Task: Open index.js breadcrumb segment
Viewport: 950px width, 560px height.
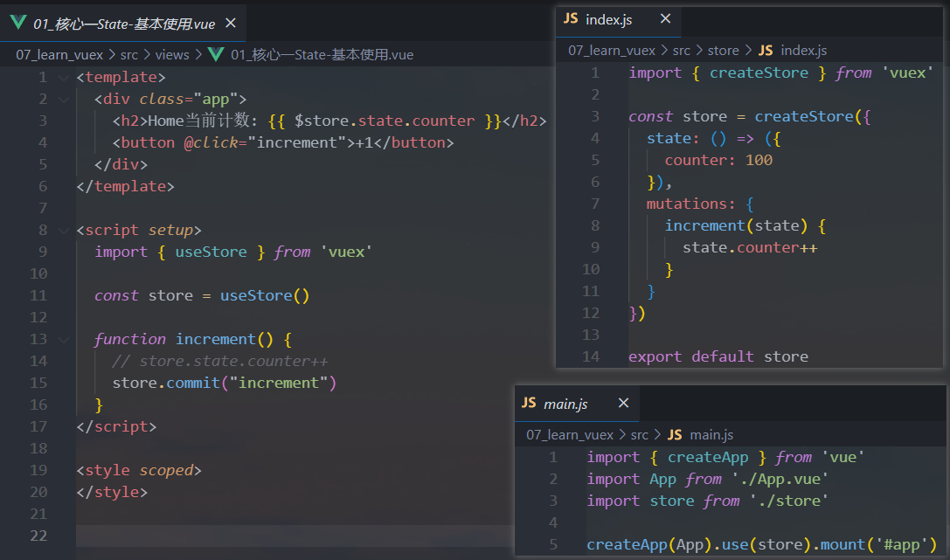Action: (x=804, y=51)
